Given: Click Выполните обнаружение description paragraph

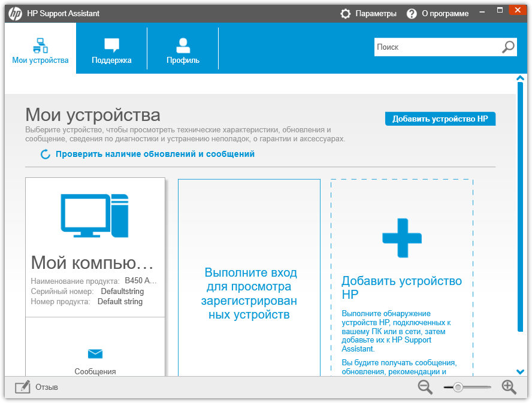Looking at the screenshot, I should [396, 331].
